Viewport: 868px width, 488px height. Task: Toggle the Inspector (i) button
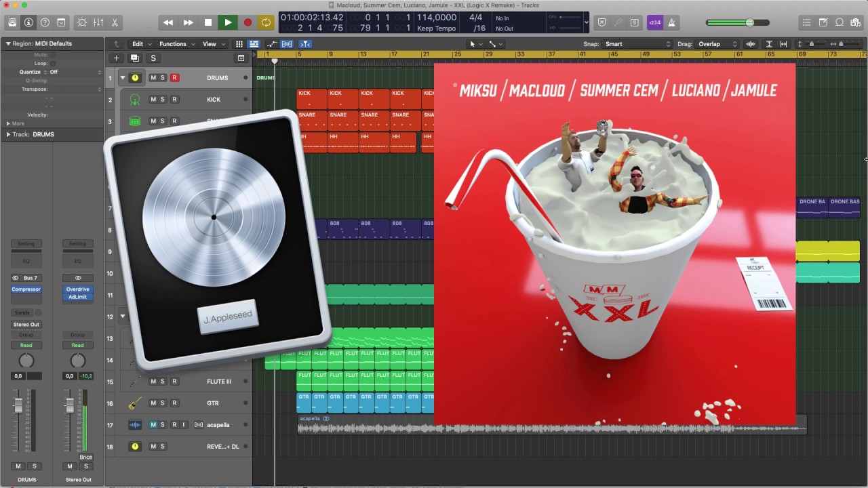point(28,22)
